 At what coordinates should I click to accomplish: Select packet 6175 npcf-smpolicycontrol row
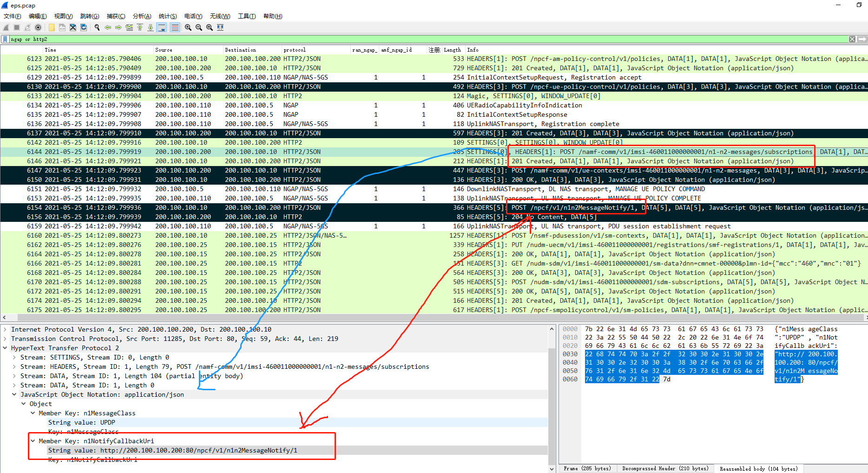point(434,310)
